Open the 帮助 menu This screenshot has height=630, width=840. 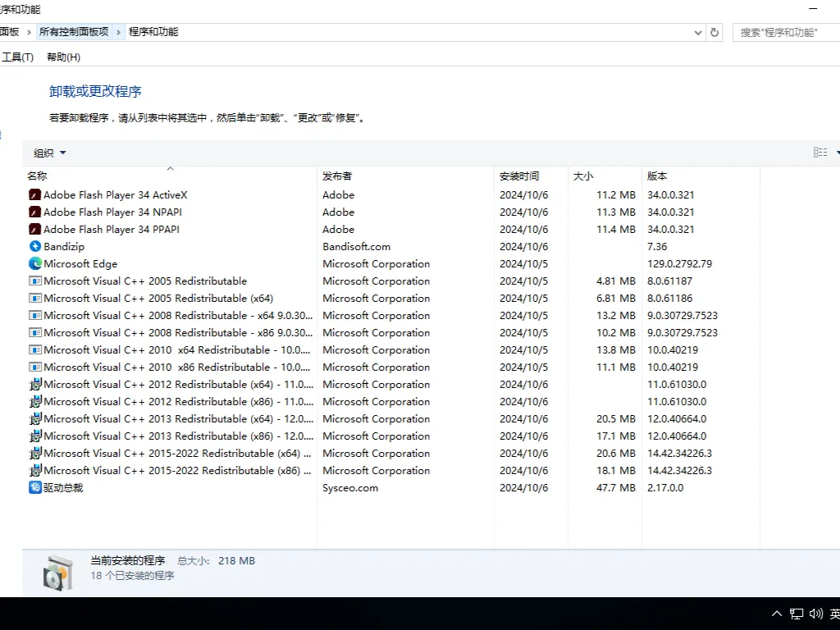[x=63, y=57]
